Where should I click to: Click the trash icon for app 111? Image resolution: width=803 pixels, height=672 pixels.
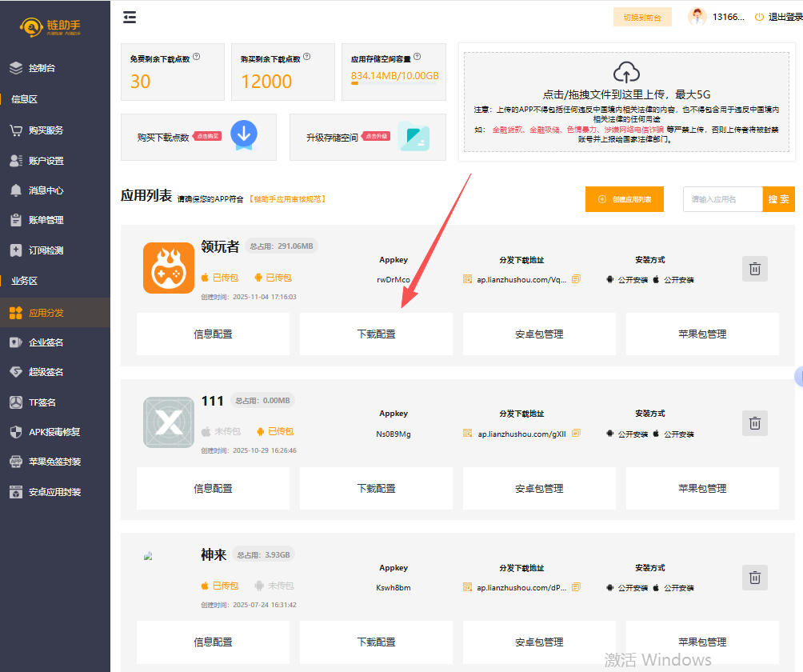pyautogui.click(x=754, y=423)
